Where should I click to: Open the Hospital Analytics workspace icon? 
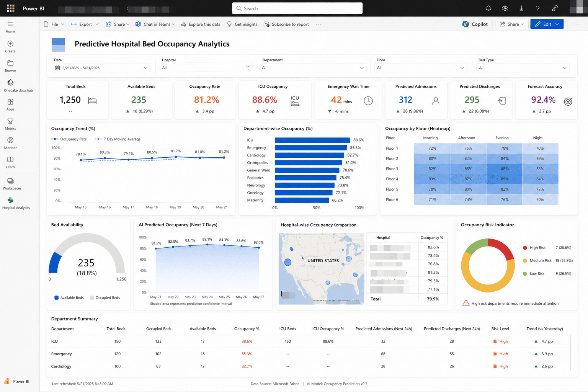pos(10,200)
